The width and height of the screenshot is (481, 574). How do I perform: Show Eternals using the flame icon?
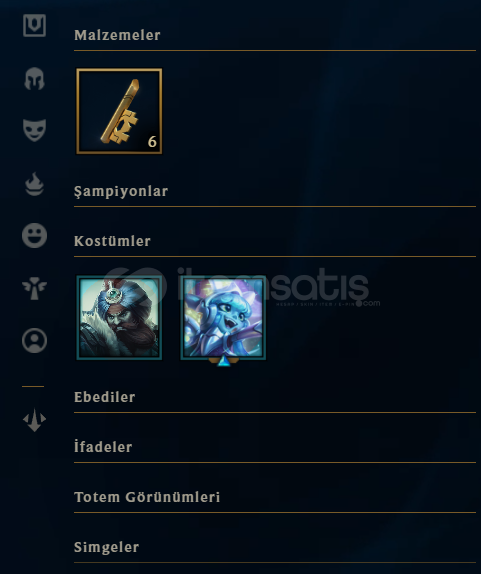(34, 183)
